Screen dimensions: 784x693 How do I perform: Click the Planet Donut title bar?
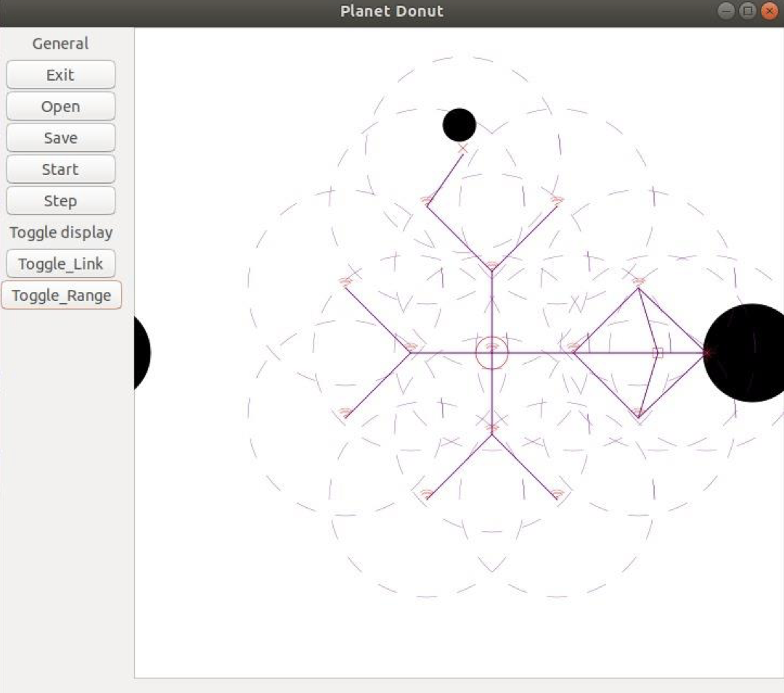(391, 11)
